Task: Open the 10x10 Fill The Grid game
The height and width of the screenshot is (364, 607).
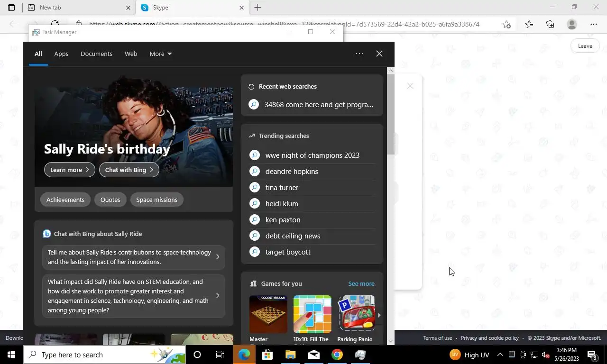Action: click(313, 314)
